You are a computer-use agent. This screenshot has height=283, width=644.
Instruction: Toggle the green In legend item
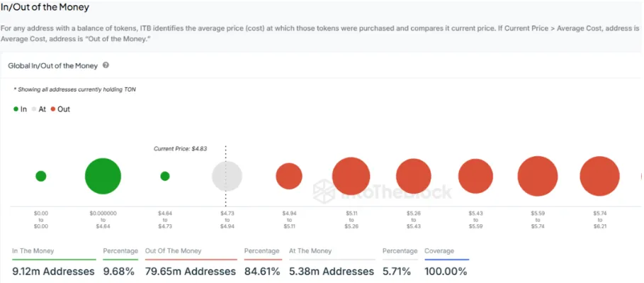pos(20,109)
